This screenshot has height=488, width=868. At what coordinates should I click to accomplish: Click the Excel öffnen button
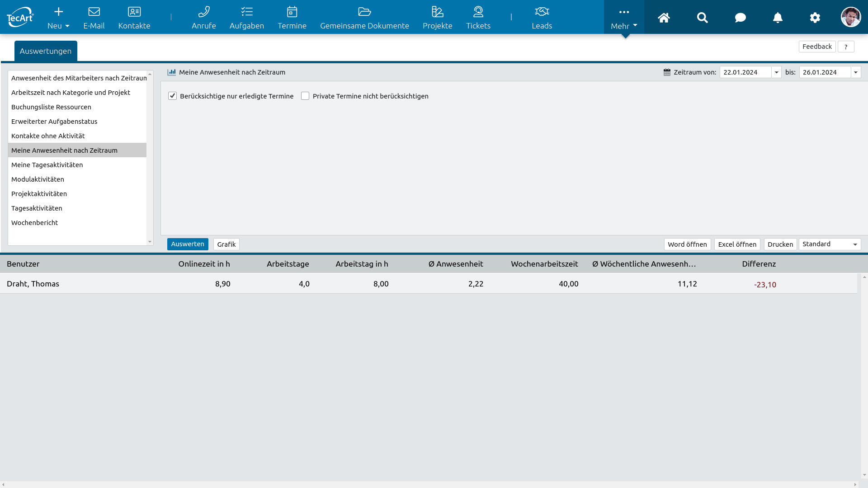(737, 244)
